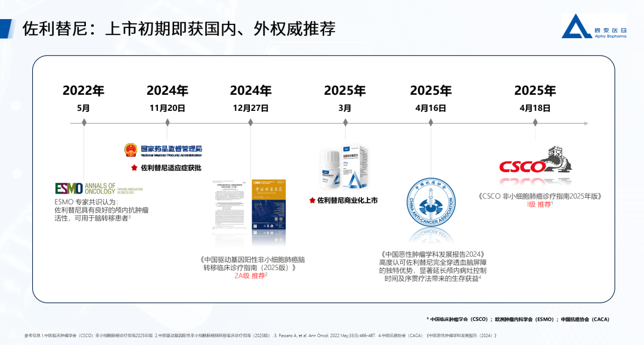This screenshot has width=644, height=345.
Task: Click the timeline marker under 4月18日
Action: click(x=535, y=123)
